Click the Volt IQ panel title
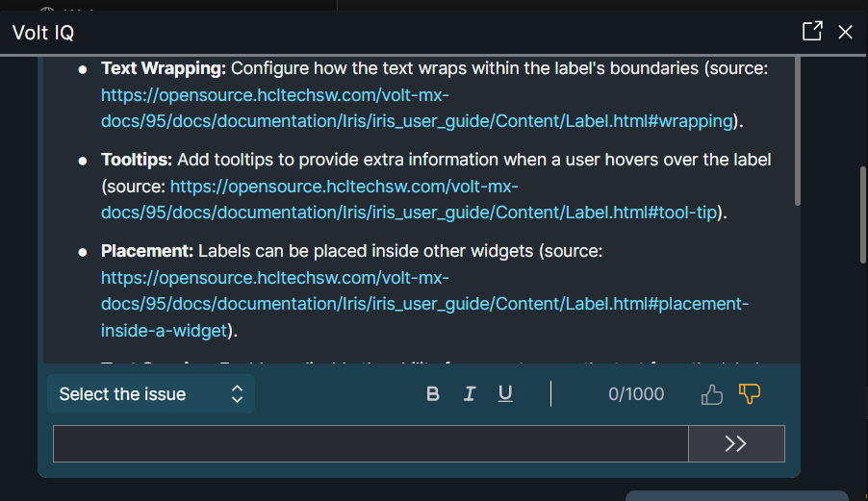 tap(43, 33)
